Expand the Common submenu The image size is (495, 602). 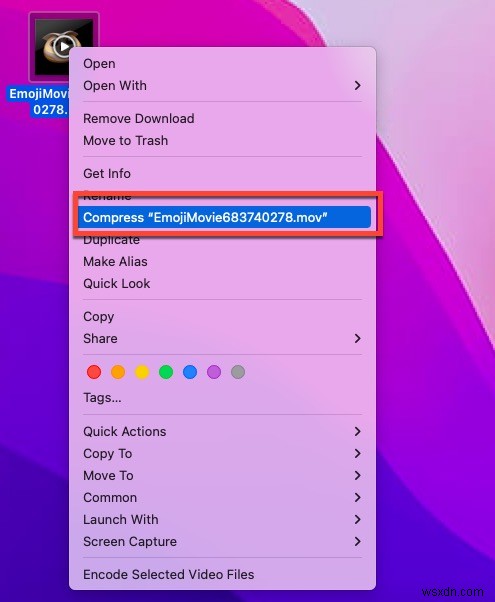coord(222,498)
